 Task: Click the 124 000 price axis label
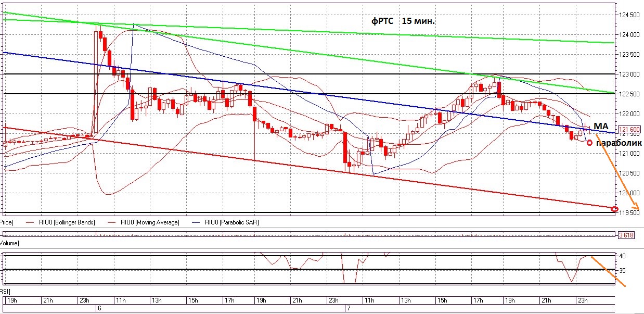click(x=629, y=34)
